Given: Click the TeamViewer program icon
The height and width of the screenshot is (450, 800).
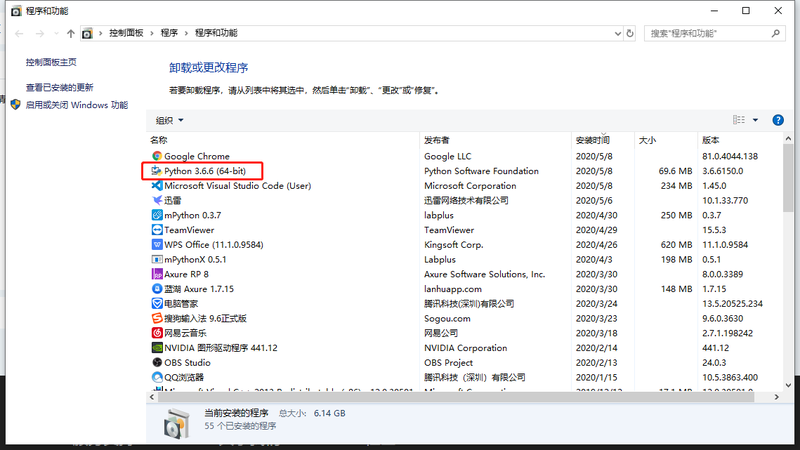Looking at the screenshot, I should click(157, 230).
